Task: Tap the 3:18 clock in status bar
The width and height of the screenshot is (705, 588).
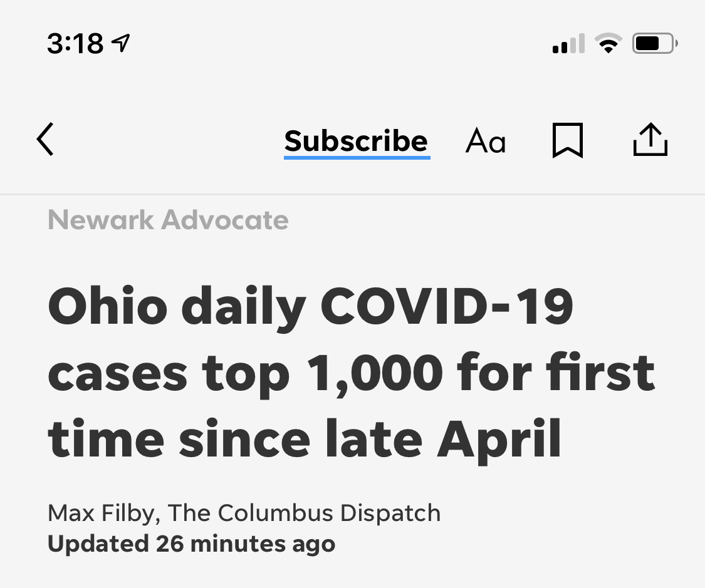Action: tap(75, 43)
